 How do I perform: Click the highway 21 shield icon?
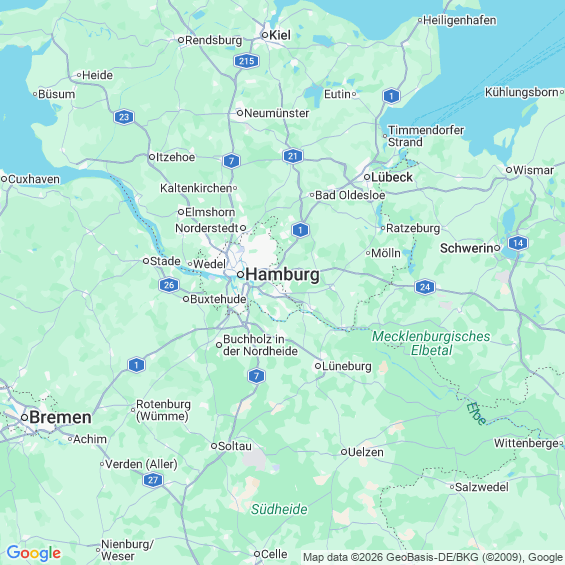pyautogui.click(x=293, y=156)
